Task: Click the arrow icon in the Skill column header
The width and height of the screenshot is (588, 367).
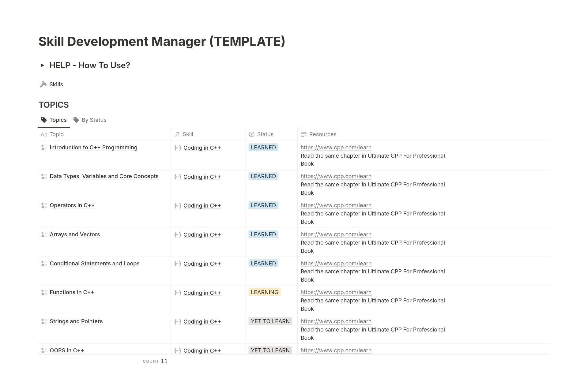Action: 177,134
